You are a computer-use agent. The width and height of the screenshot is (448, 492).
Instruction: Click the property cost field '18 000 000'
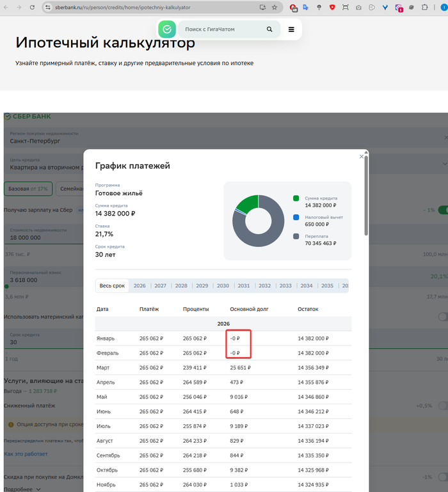44,234
